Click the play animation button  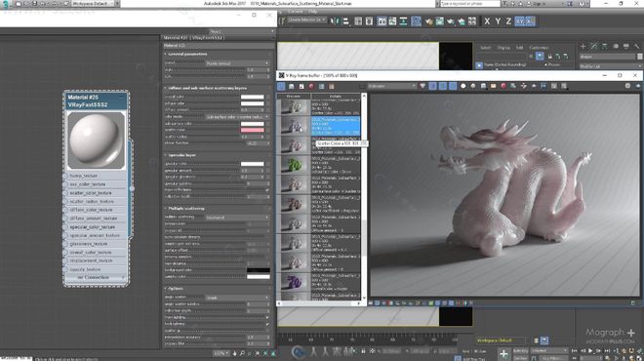590,350
